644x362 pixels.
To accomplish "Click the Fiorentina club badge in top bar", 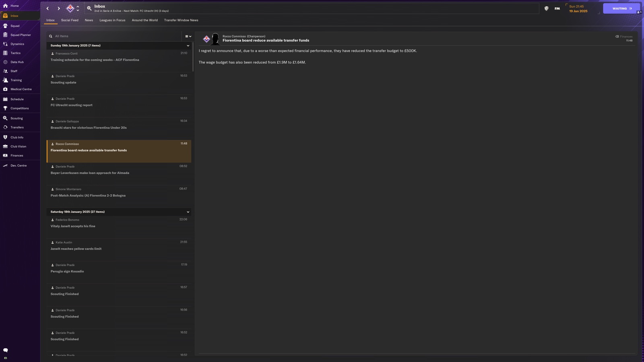I will coord(70,8).
